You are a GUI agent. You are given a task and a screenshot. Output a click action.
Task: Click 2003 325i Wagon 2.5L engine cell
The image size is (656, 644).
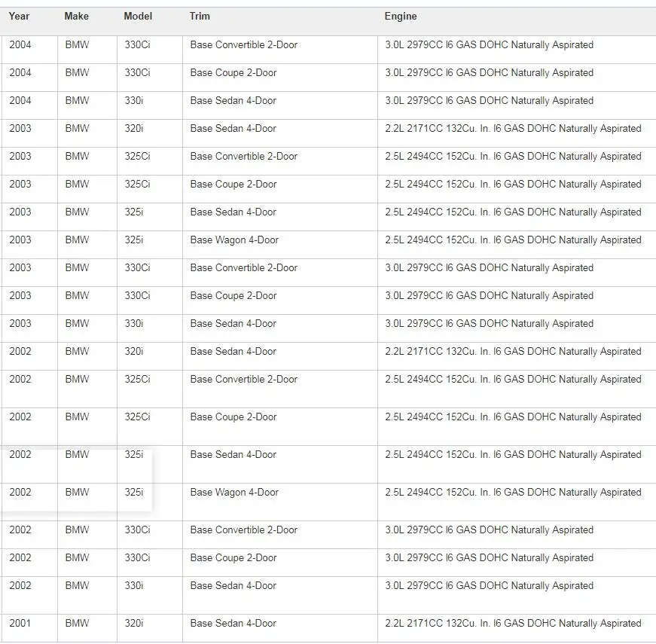pyautogui.click(x=517, y=246)
